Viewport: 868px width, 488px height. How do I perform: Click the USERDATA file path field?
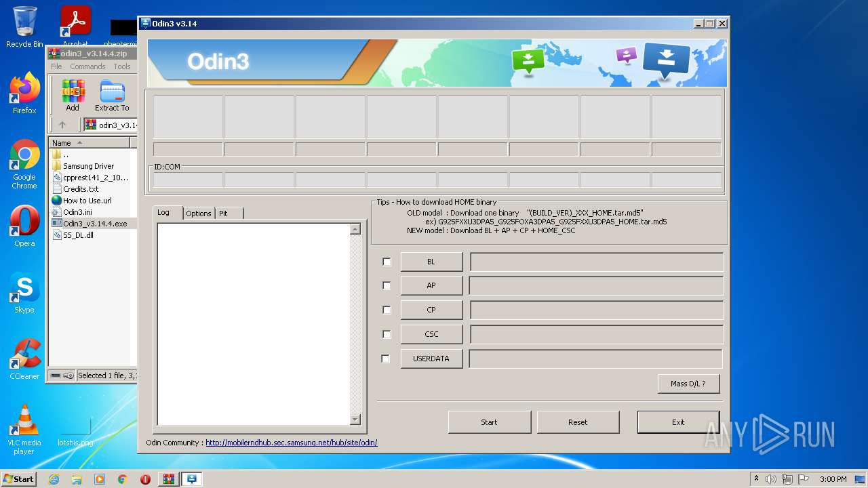(597, 359)
